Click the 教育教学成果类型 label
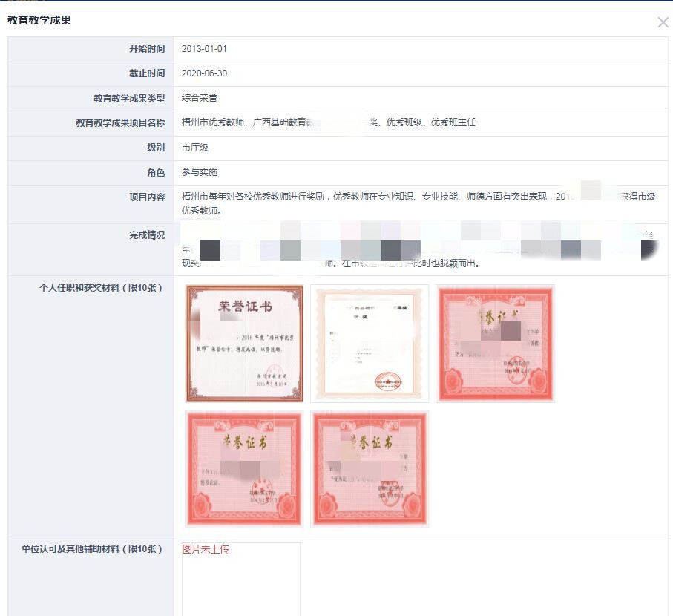 (x=129, y=98)
